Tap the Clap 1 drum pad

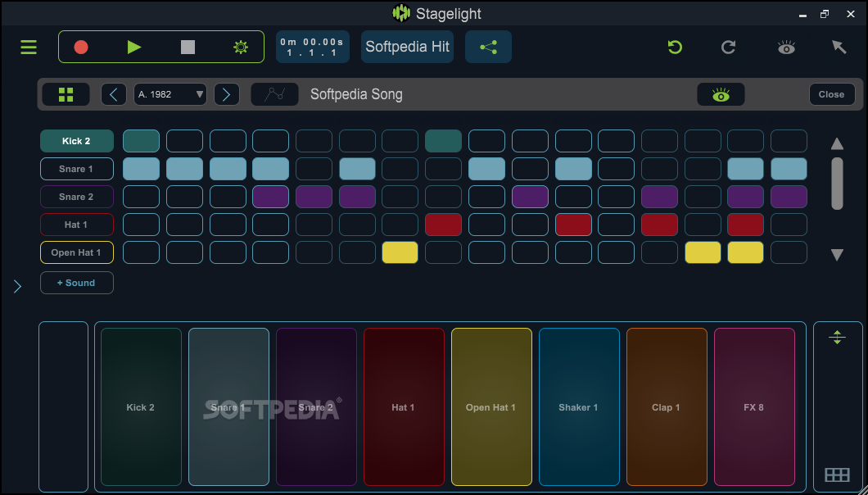[667, 406]
